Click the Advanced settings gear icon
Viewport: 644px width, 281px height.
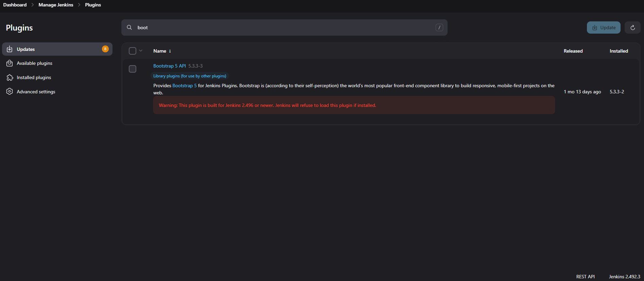[x=10, y=92]
